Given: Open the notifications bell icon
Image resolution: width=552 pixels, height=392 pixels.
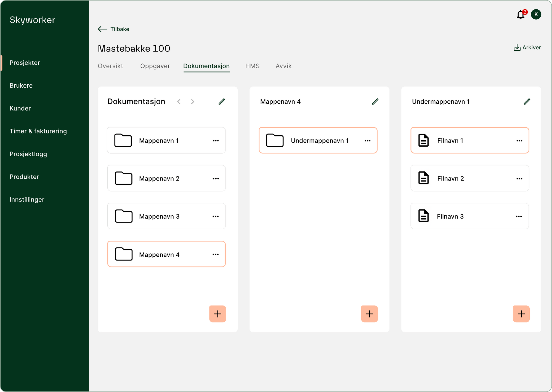Looking at the screenshot, I should [x=520, y=15].
